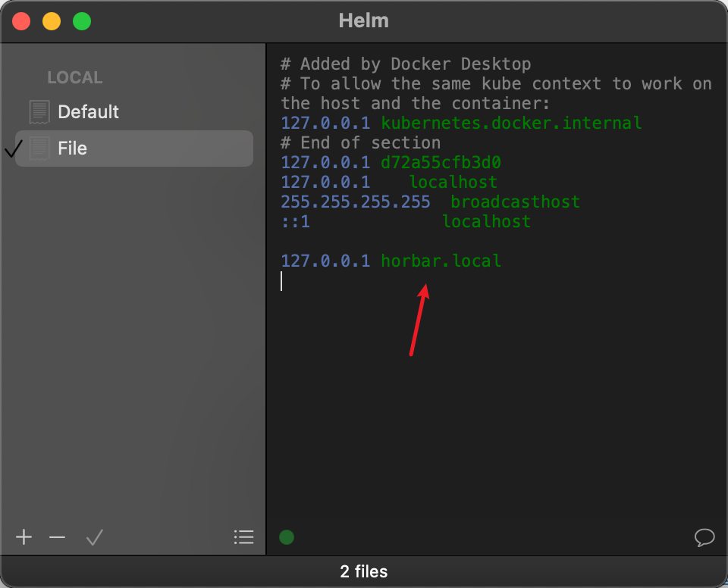Click the '2 files' status bar text

364,571
